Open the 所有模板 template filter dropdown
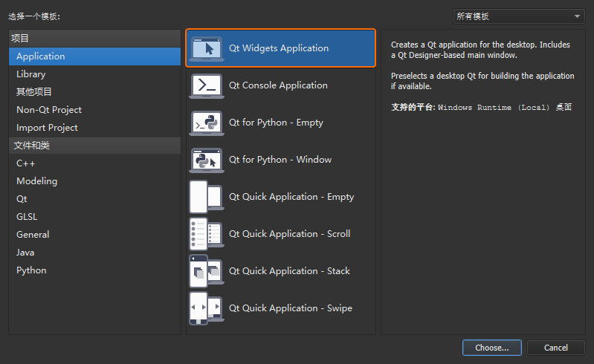The width and height of the screenshot is (594, 364). click(x=519, y=16)
